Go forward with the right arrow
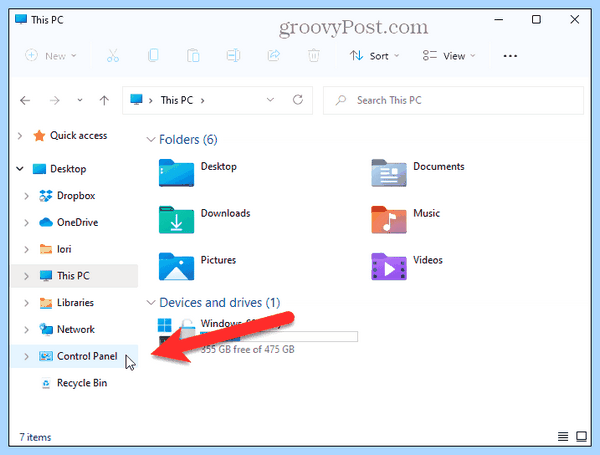This screenshot has height=455, width=600. [55, 101]
